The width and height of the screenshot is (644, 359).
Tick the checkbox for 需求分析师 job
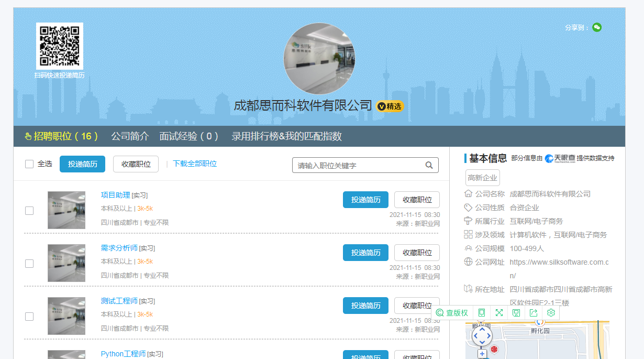(29, 264)
